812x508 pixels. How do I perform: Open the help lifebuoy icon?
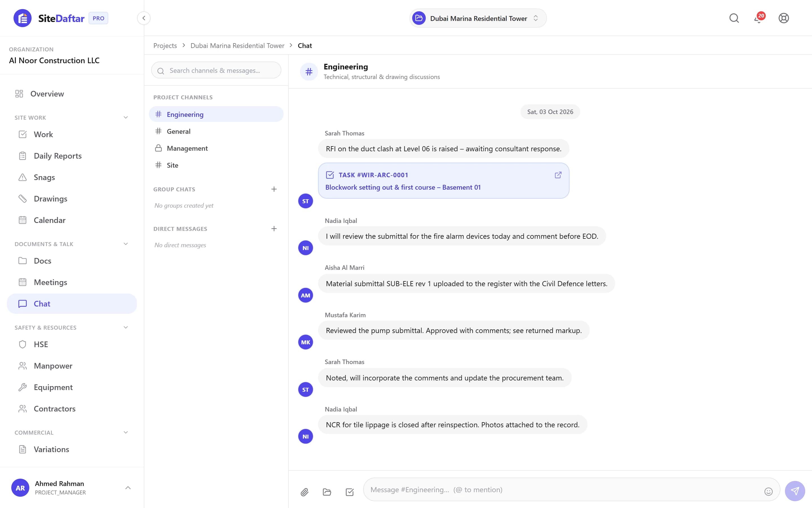click(x=784, y=18)
